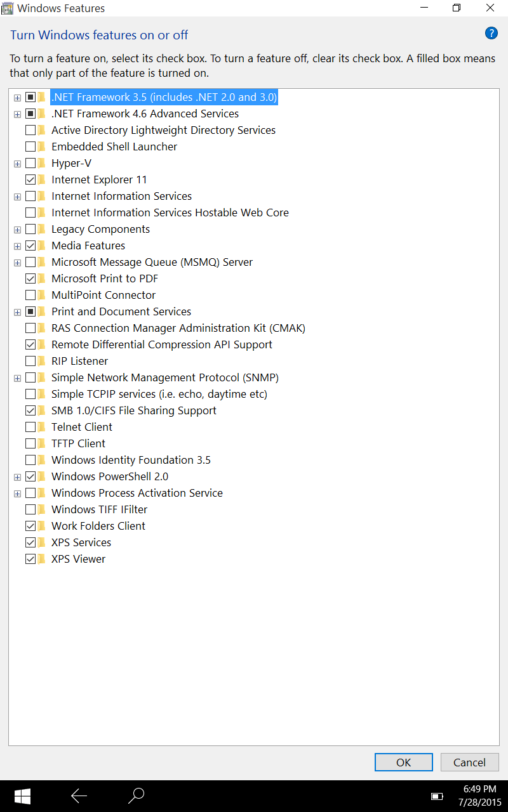Enable the Telnet Client checkbox
The image size is (508, 812).
(x=30, y=427)
